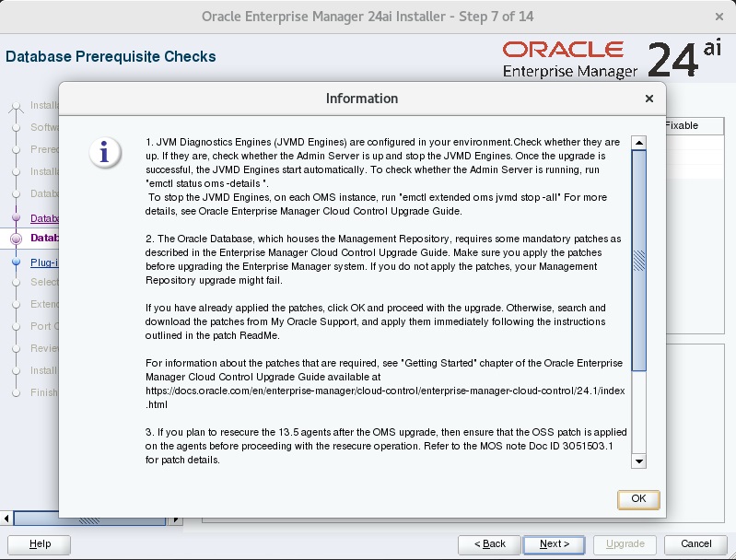Click OK in the Information dialog

pos(638,499)
